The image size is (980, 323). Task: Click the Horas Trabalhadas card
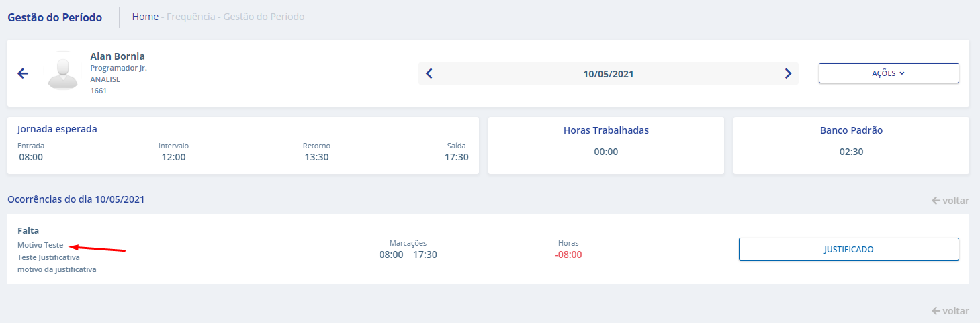pyautogui.click(x=606, y=145)
